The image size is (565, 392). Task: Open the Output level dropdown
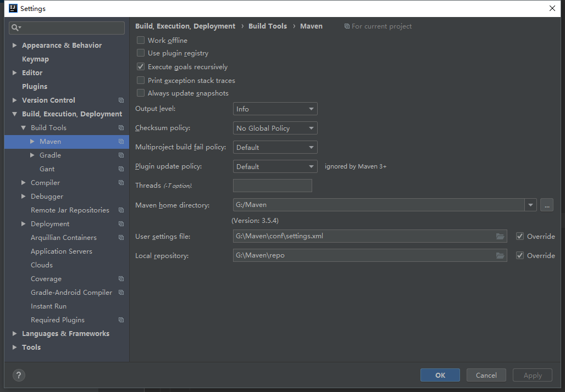click(275, 109)
